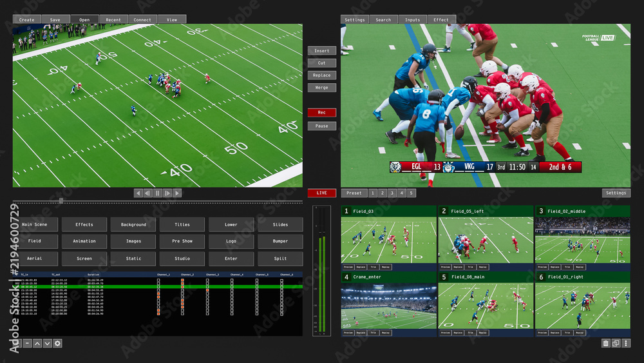Open the Save menu
Viewport: 644px width, 363px height.
point(55,19)
